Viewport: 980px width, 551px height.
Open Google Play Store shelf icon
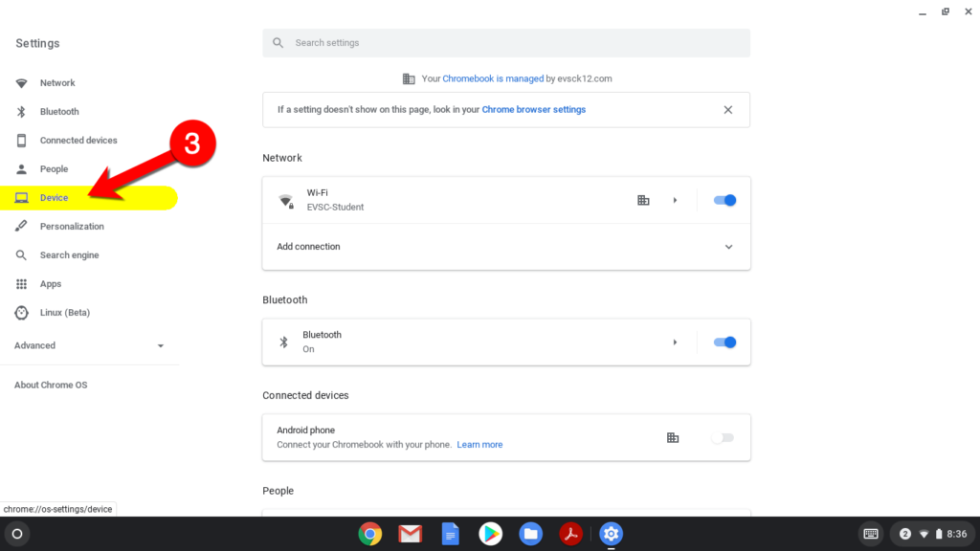coord(491,534)
